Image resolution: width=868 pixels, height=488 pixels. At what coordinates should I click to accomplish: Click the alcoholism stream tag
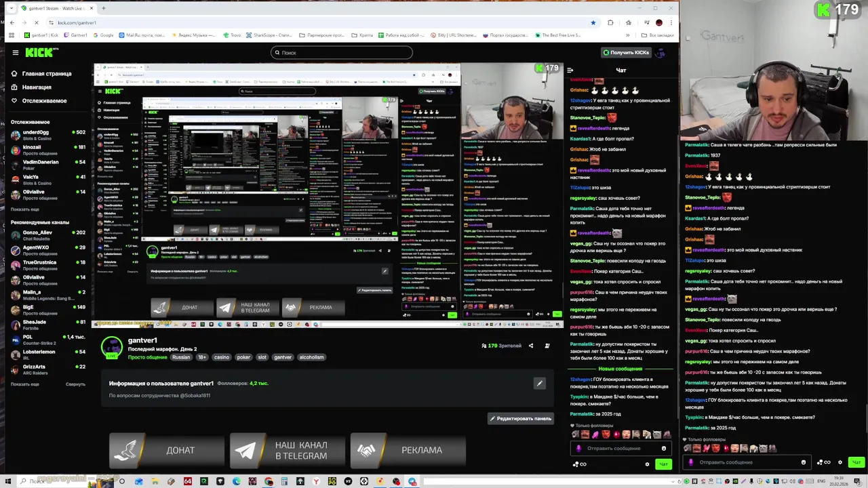311,357
